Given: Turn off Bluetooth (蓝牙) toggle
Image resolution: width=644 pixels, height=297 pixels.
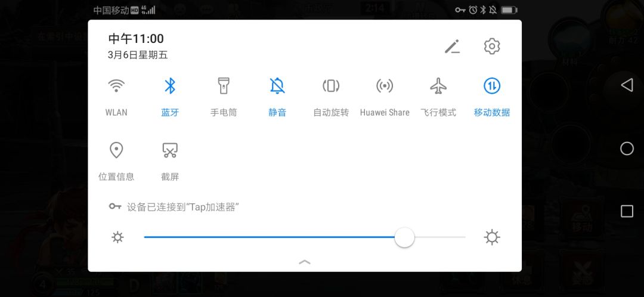Looking at the screenshot, I should point(170,86).
